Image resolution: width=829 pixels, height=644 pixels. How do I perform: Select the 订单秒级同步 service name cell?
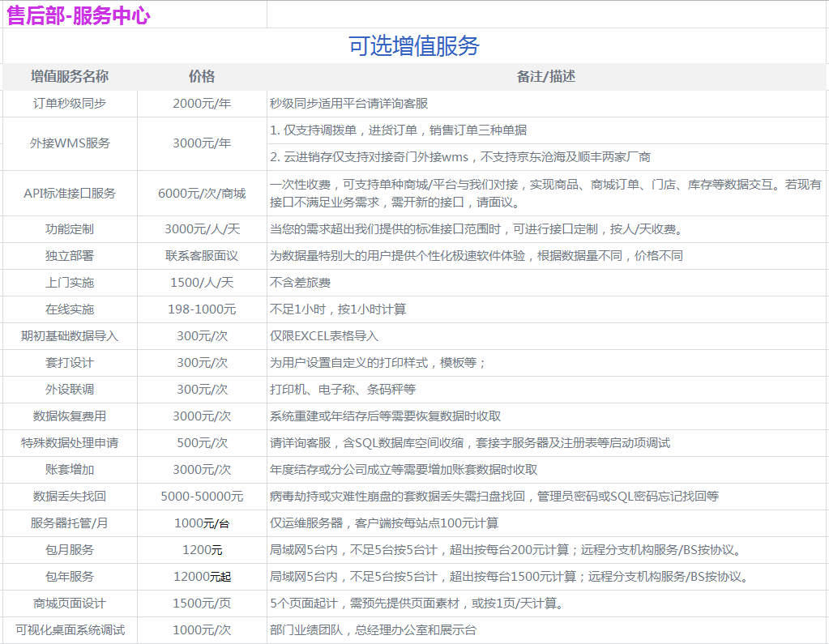coord(70,104)
